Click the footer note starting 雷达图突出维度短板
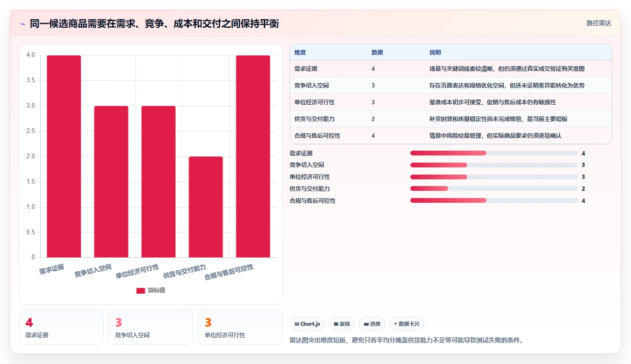 (407, 341)
